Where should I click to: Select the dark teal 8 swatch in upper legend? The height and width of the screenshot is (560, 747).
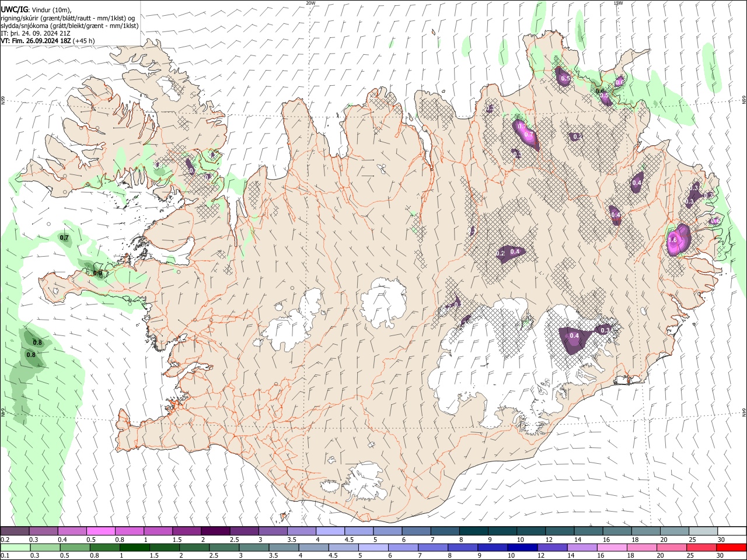coord(473,531)
